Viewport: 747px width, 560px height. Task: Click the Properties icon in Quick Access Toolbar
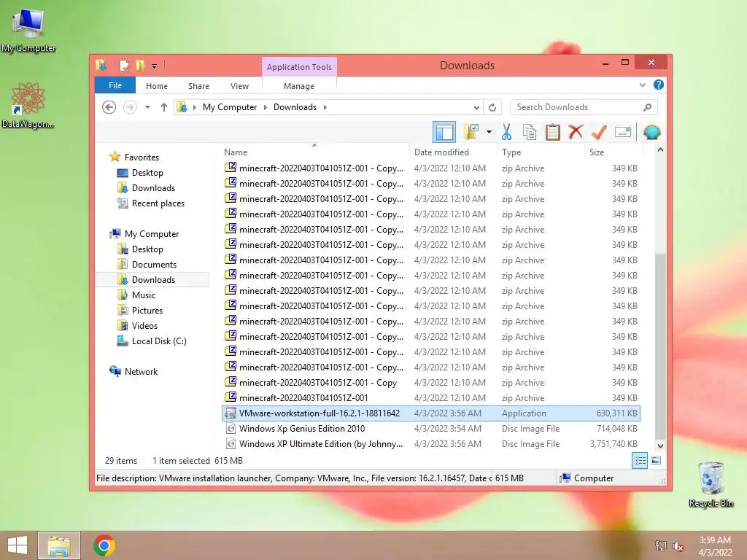124,65
